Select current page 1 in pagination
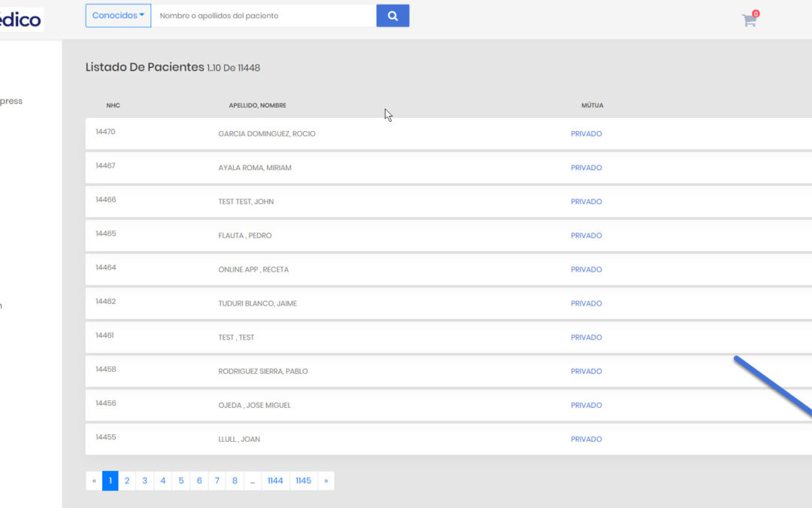Screen dimensions: 812x508 pyautogui.click(x=111, y=480)
